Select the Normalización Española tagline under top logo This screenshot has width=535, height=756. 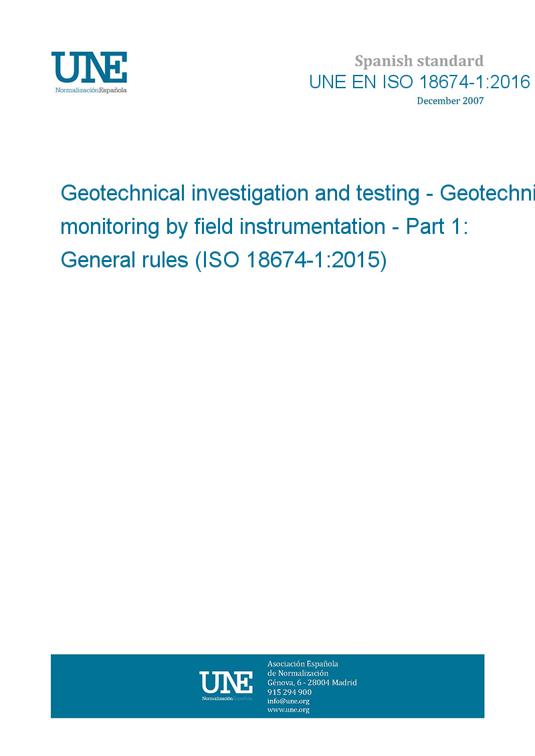(91, 90)
